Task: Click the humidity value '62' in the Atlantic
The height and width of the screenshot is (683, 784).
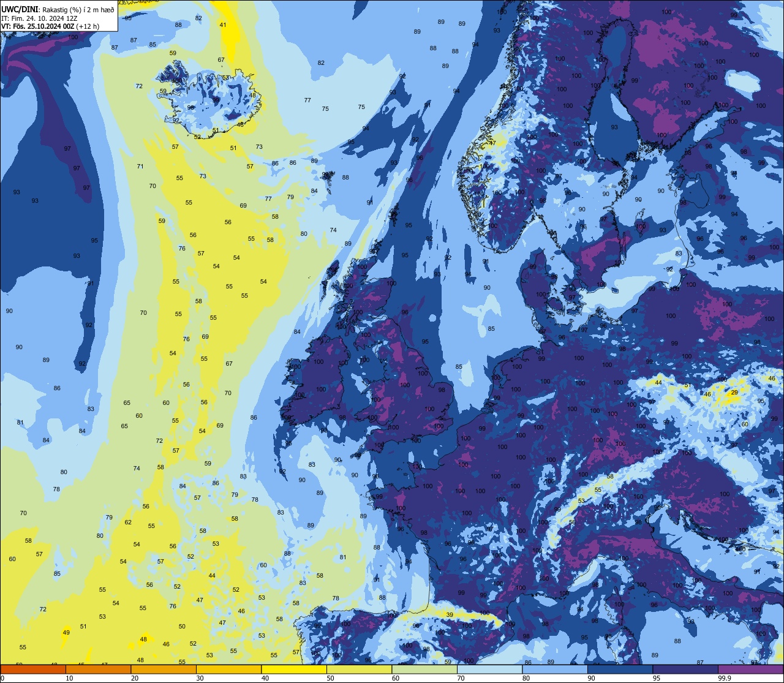Action: (128, 523)
